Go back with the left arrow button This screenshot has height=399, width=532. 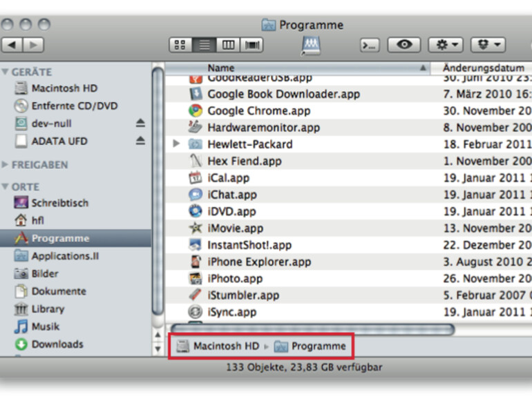click(12, 45)
